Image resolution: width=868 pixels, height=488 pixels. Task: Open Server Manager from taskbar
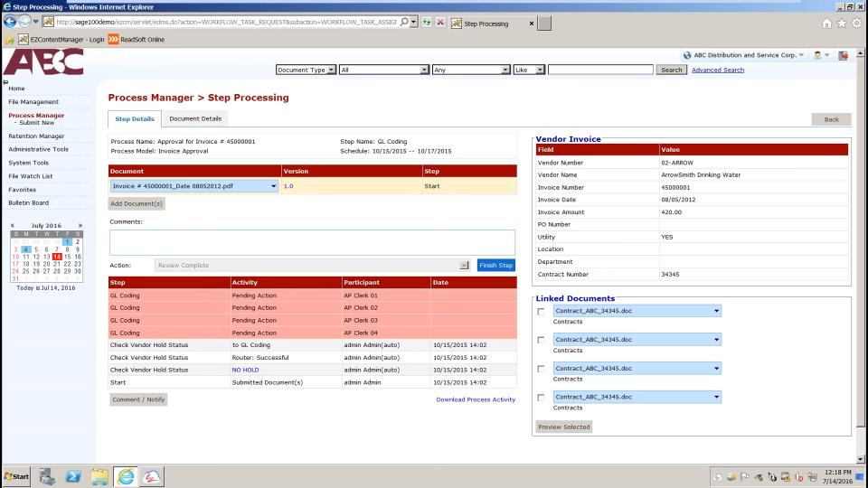46,476
